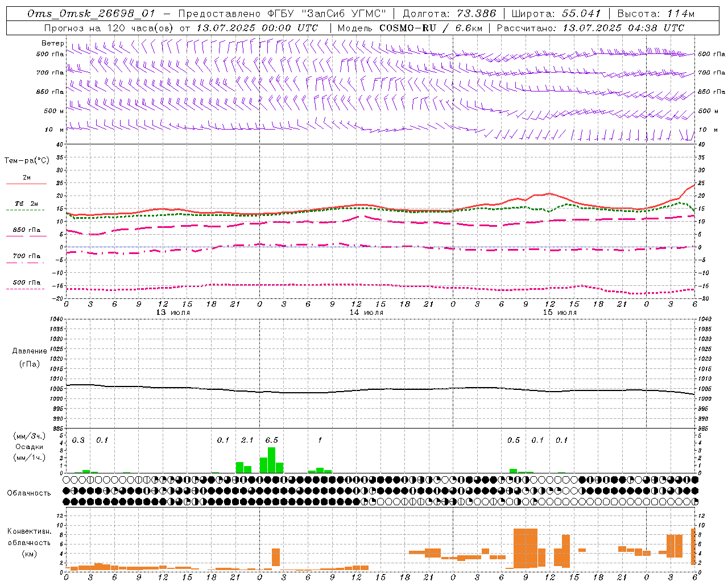The image size is (728, 582).
Task: Click the Осадки panel label
Action: tap(29, 447)
